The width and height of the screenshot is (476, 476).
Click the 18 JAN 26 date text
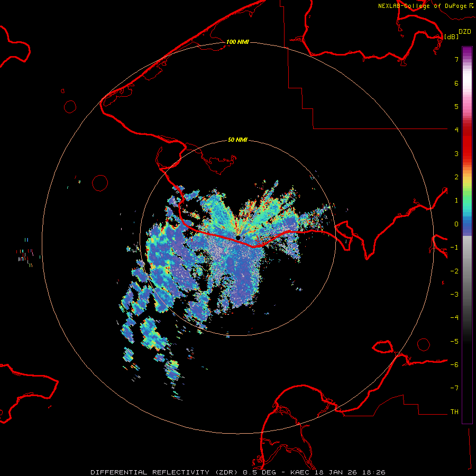point(336,472)
